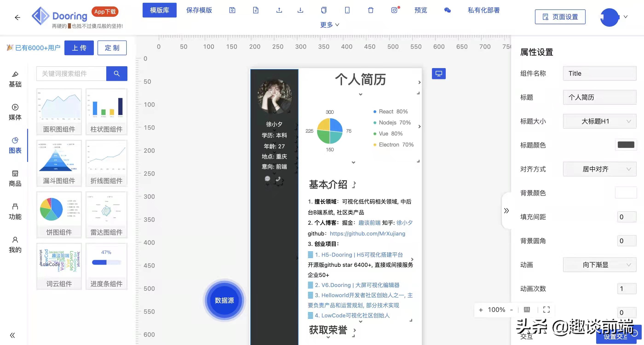
Task: Select the 商品 category tab
Action: click(x=15, y=178)
